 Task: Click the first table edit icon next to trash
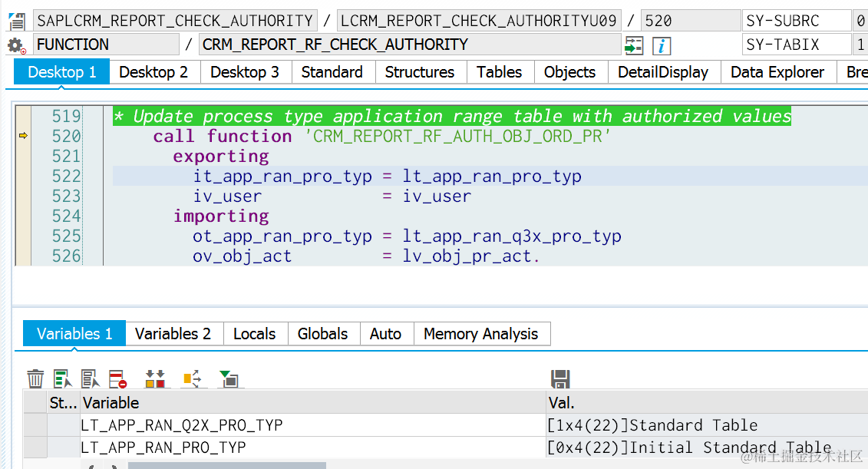point(63,378)
